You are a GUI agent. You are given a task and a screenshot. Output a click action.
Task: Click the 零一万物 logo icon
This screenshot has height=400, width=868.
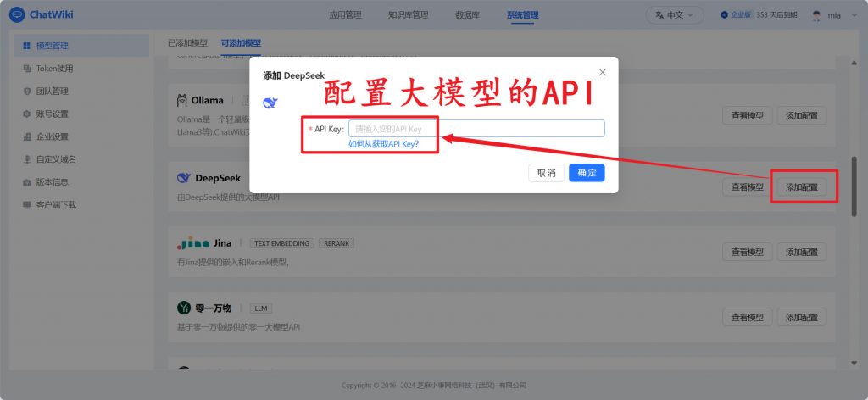coord(184,308)
